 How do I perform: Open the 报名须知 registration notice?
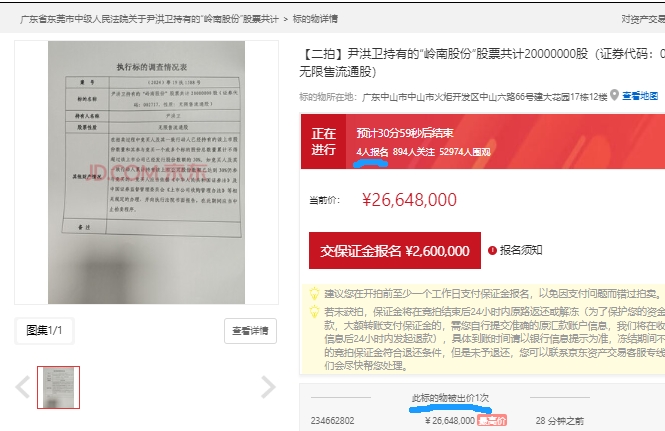click(x=521, y=250)
